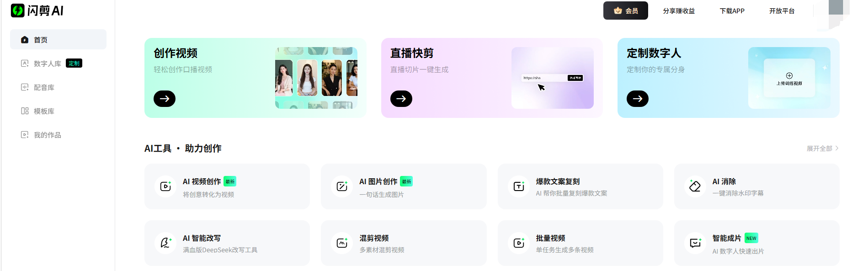Open the 智能成片 icon

[x=695, y=243]
